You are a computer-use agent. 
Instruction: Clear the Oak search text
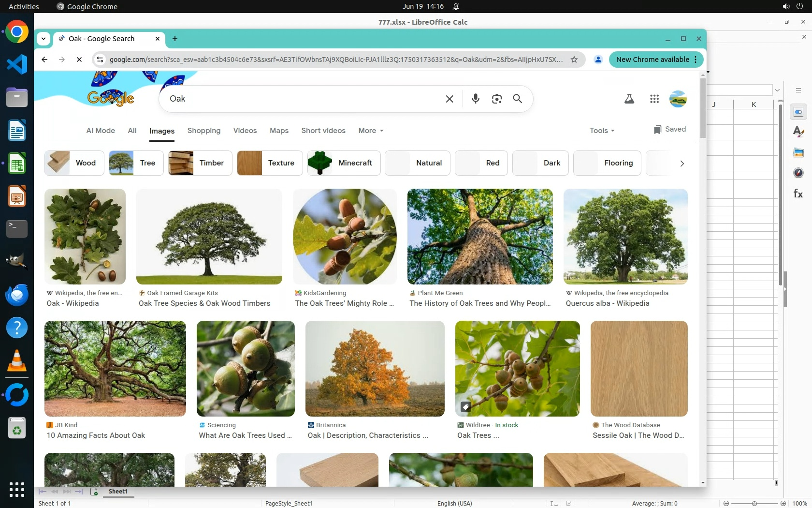pos(449,99)
